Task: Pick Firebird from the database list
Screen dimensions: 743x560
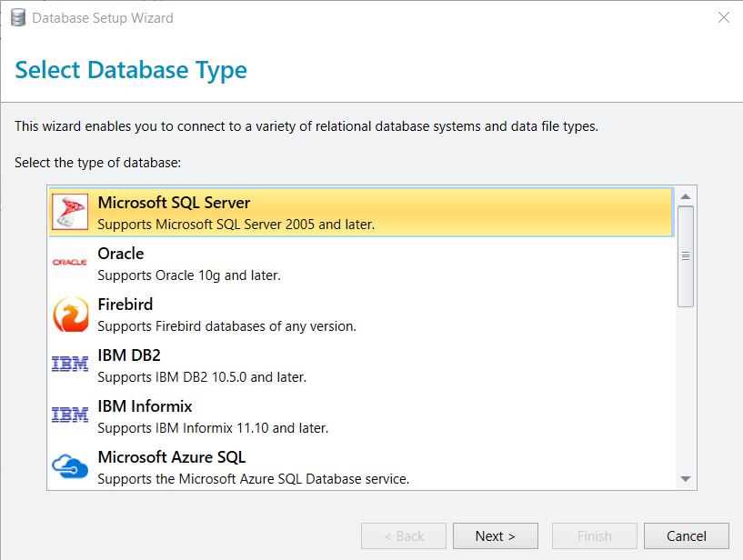Action: (x=362, y=315)
